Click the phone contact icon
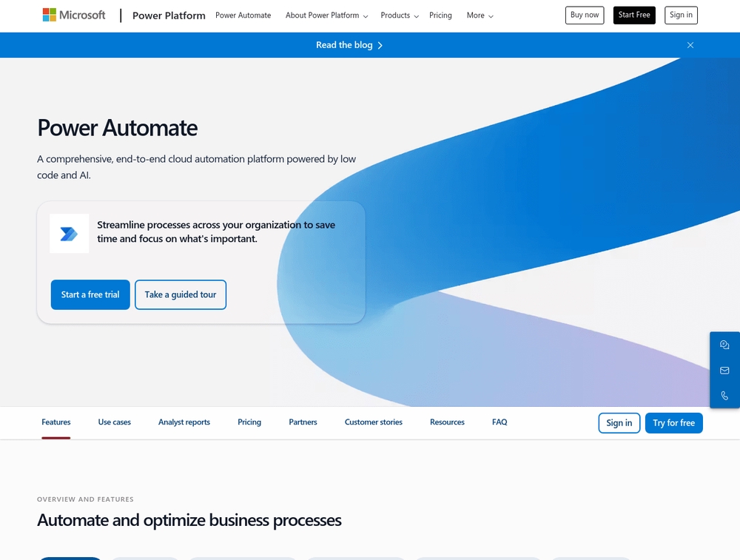740x560 pixels. [724, 395]
